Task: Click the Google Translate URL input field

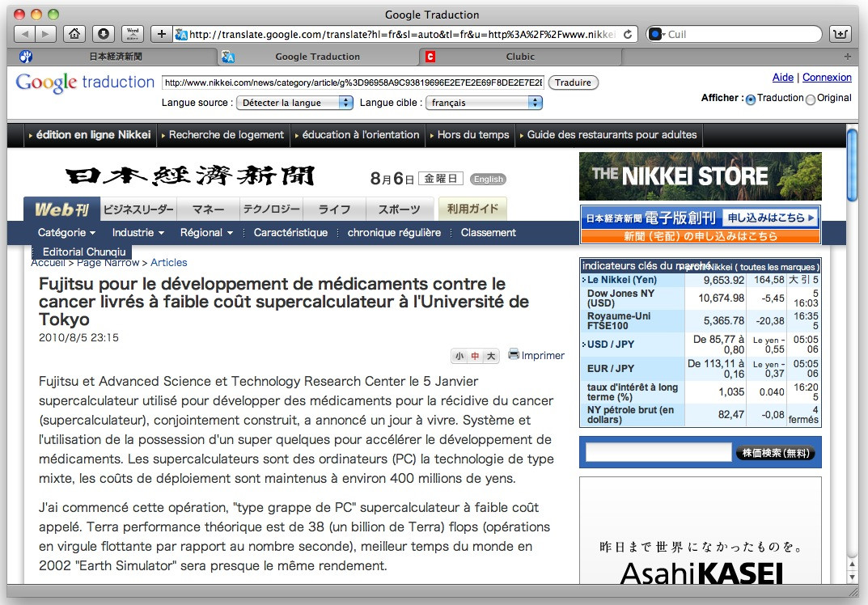Action: [x=354, y=82]
